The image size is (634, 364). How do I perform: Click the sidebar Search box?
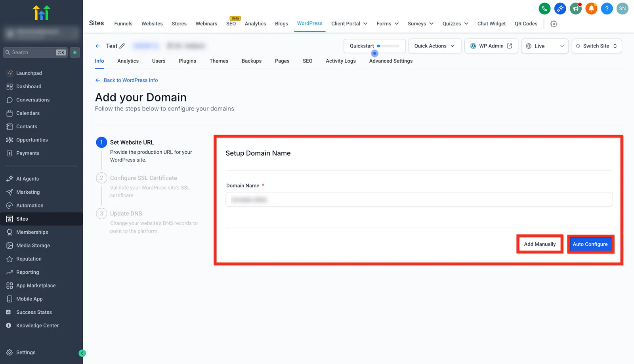pos(35,52)
